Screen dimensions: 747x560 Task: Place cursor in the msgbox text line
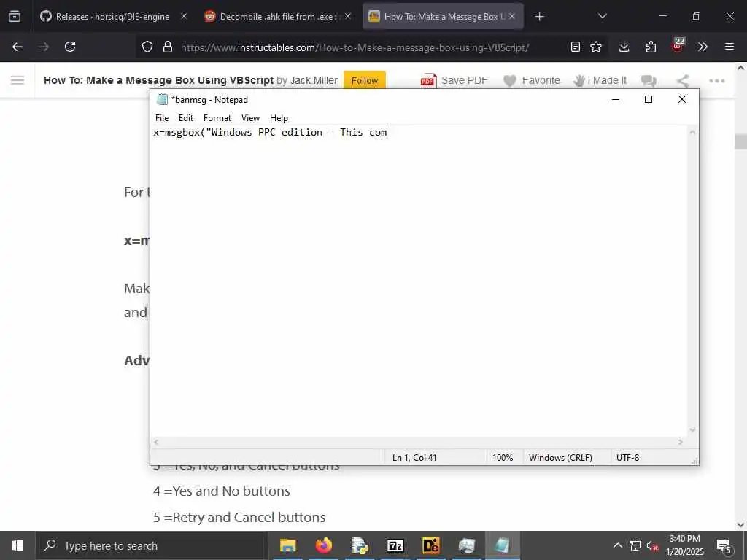270,133
